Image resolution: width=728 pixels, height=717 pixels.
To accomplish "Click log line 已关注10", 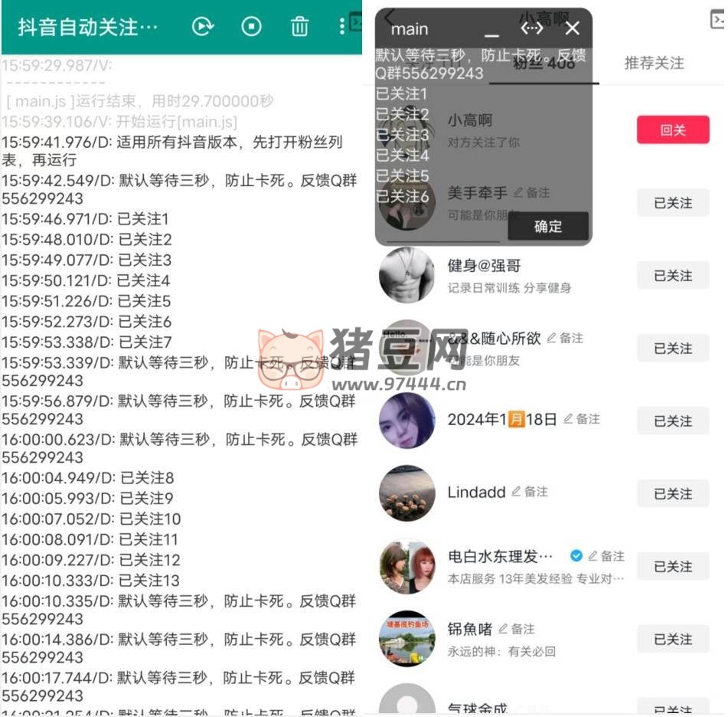I will pyautogui.click(x=91, y=519).
